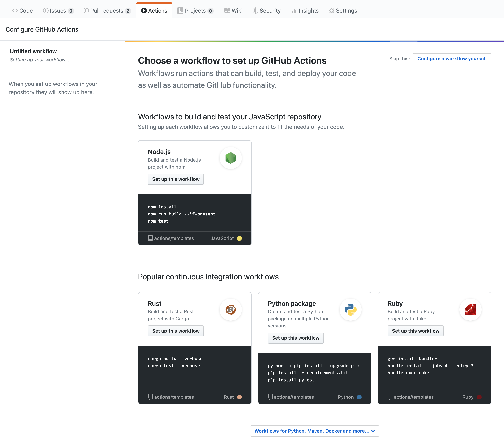This screenshot has height=444, width=504.
Task: Click the Ruby gem logo
Action: click(470, 310)
